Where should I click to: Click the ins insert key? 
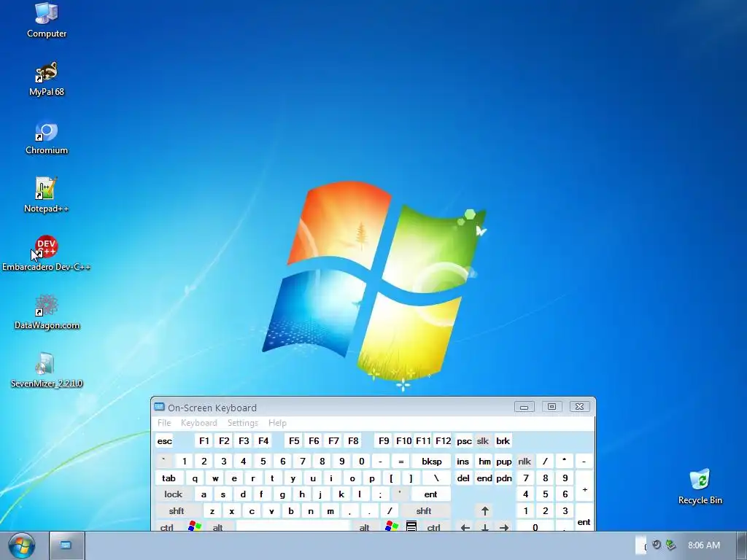point(462,462)
